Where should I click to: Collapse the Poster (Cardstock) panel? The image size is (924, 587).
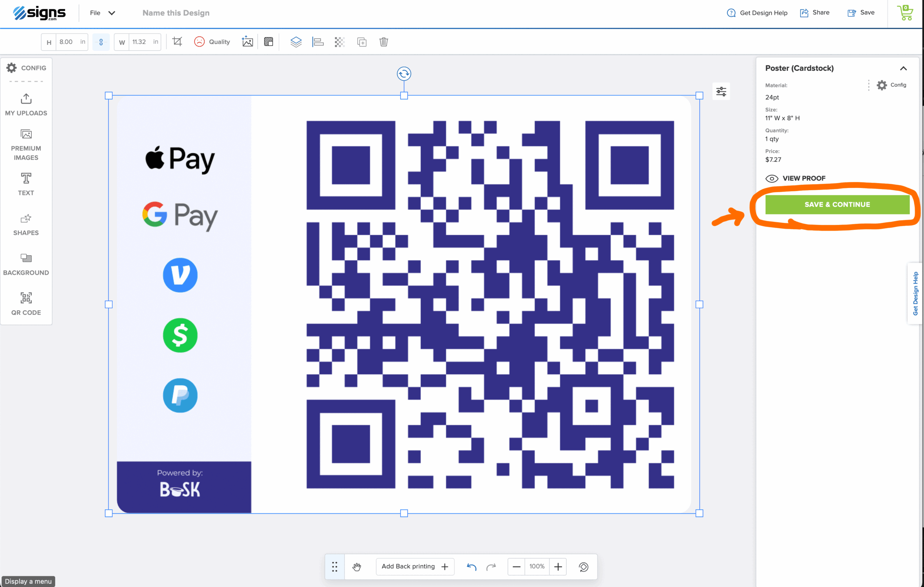[903, 68]
